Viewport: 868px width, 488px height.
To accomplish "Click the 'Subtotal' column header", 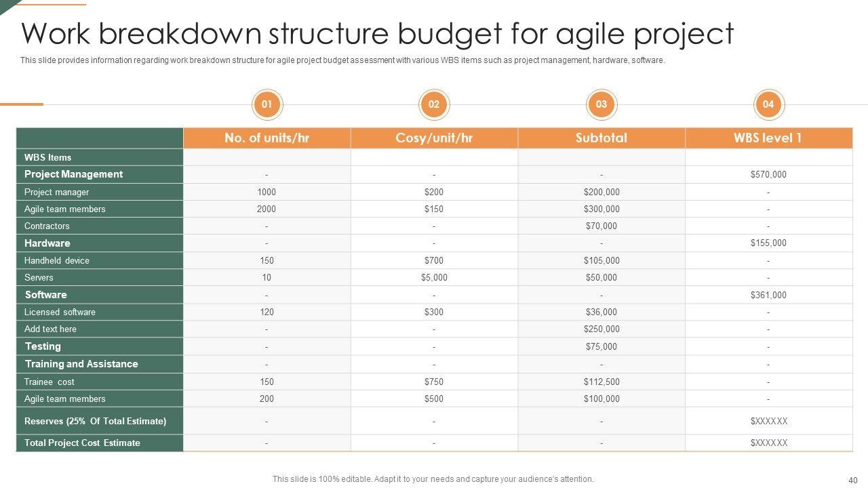I will pyautogui.click(x=601, y=138).
